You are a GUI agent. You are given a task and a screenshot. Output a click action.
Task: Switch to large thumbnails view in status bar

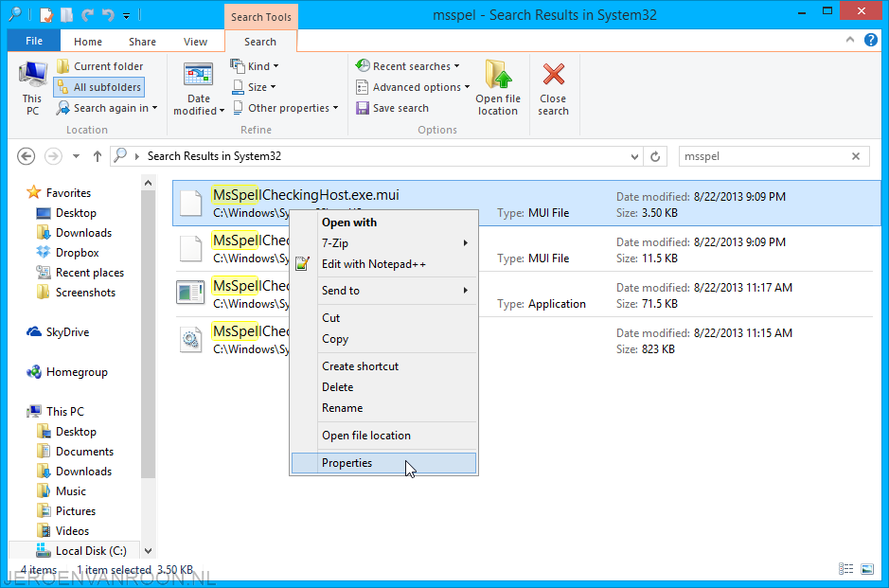(x=867, y=569)
